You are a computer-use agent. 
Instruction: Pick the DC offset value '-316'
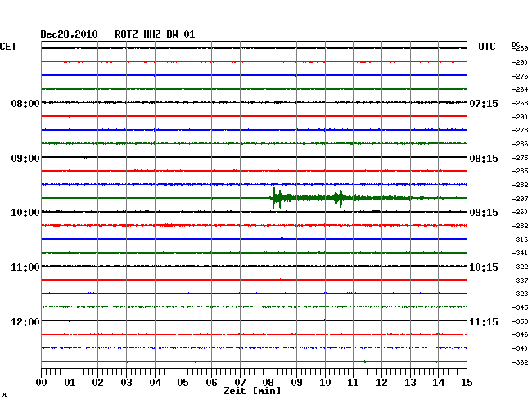(x=520, y=240)
